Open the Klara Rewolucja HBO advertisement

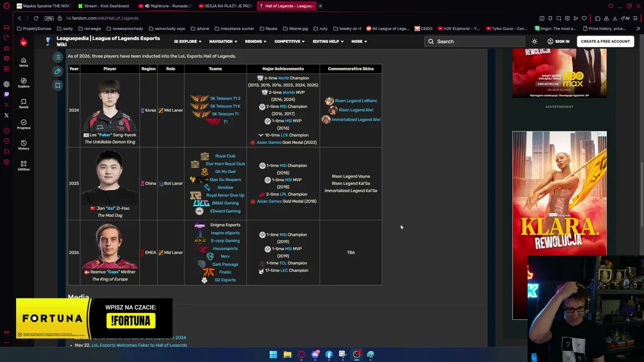559,225
